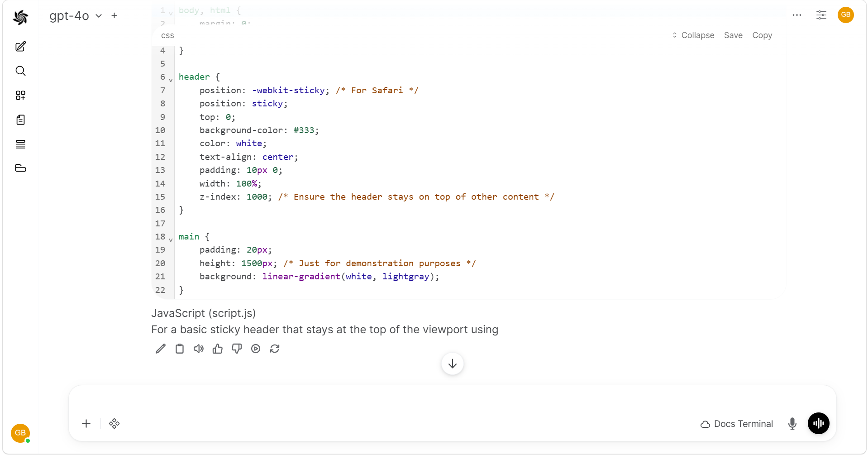Viewport: 868px width, 455px height.
Task: Open the app logo home icon
Action: pyautogui.click(x=20, y=17)
